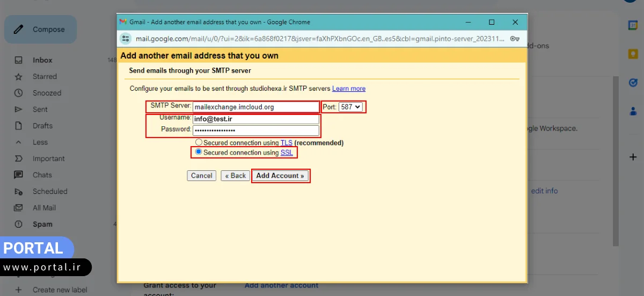
Task: Open the Scheduled label
Action: [50, 191]
